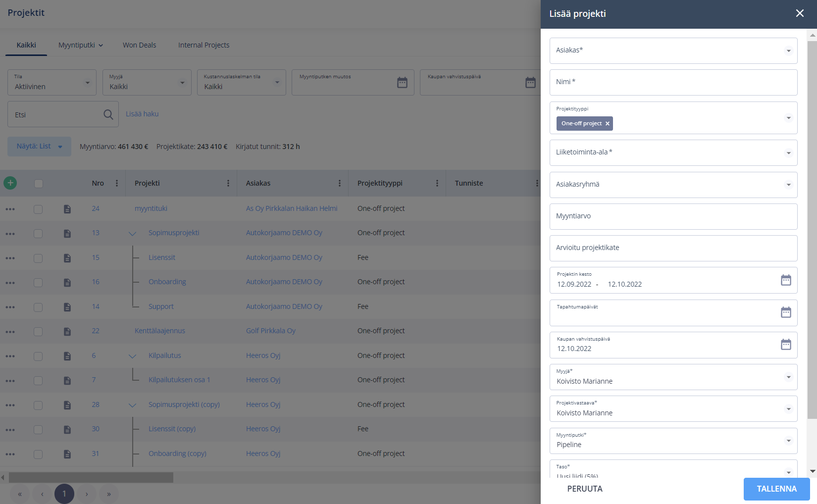The image size is (817, 504).
Task: Click the Arvioitu projektikate input field
Action: (673, 248)
